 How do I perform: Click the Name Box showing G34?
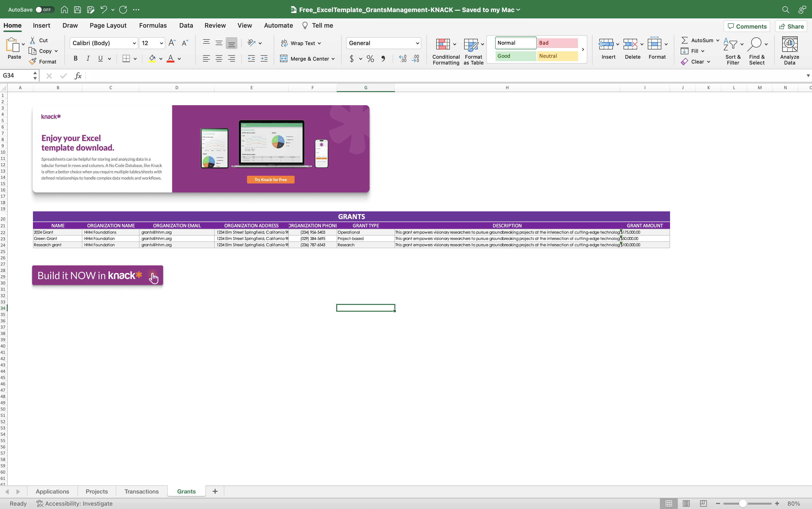coord(17,75)
